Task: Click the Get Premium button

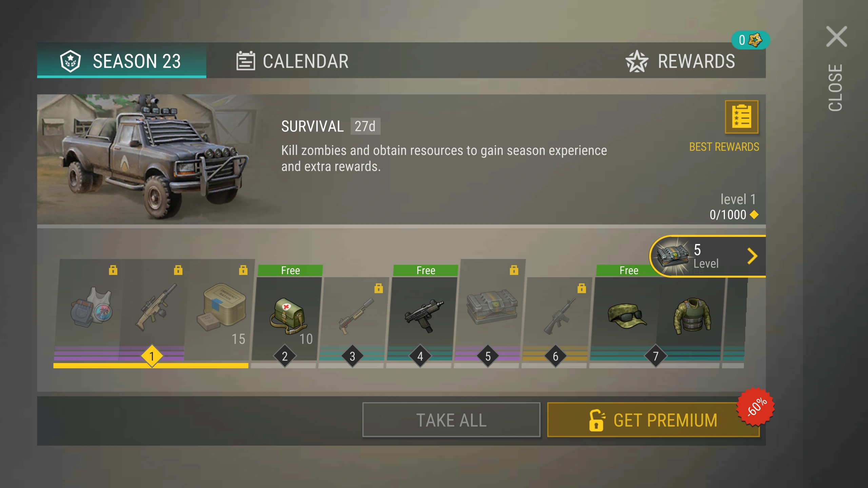Action: [653, 420]
